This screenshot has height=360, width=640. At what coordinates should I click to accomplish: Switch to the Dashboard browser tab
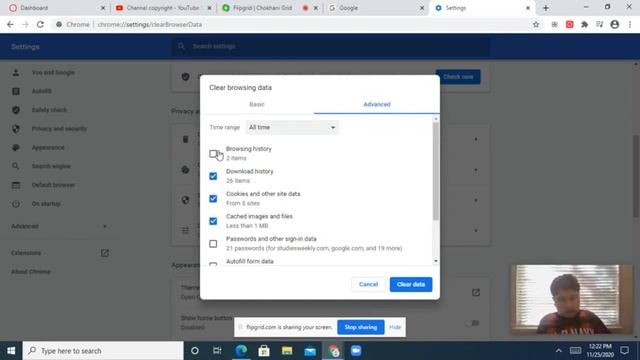(55, 8)
